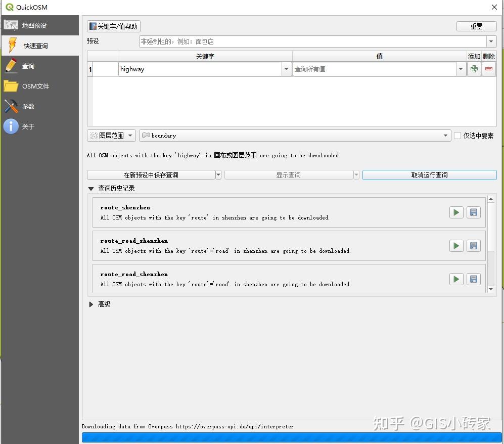This screenshot has width=504, height=444.
Task: Click the 显示查询 show query button
Action: click(288, 175)
